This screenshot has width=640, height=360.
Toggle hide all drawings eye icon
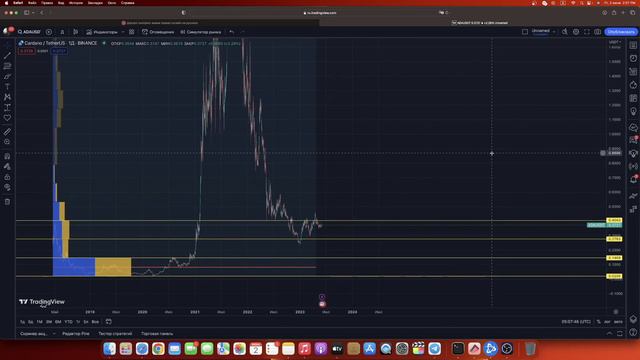click(7, 187)
